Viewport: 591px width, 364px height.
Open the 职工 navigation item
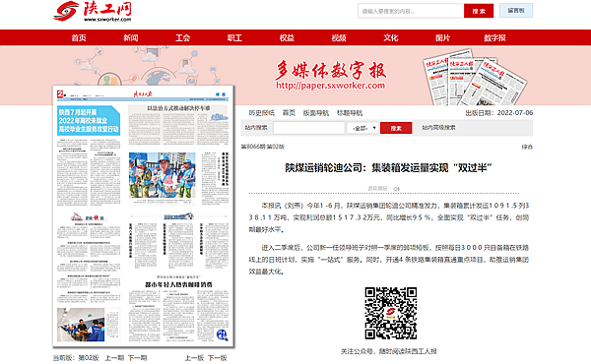pos(234,37)
